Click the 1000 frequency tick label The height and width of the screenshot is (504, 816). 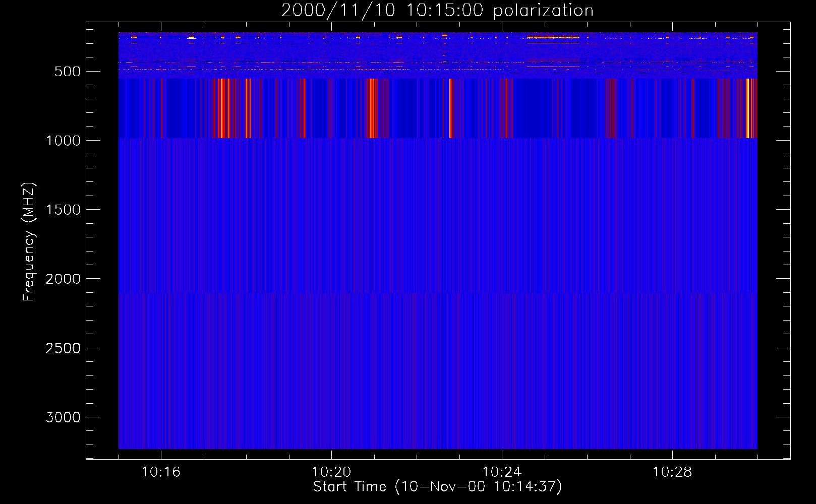[63, 141]
